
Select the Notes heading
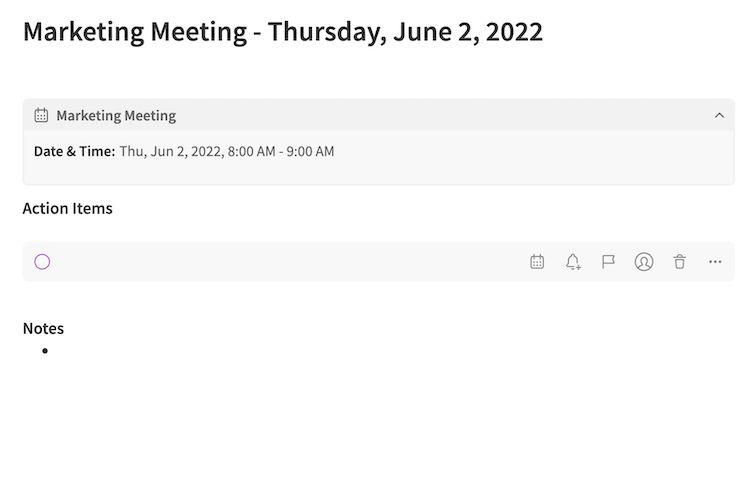pos(43,328)
